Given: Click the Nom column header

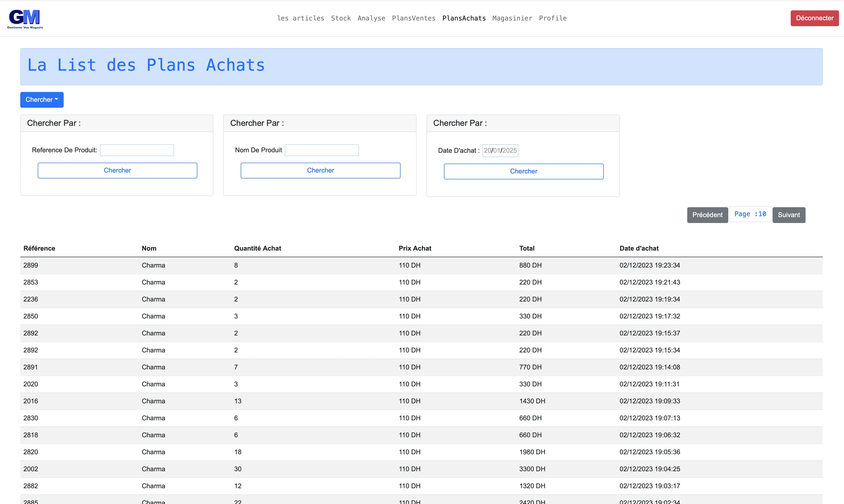Looking at the screenshot, I should [149, 248].
